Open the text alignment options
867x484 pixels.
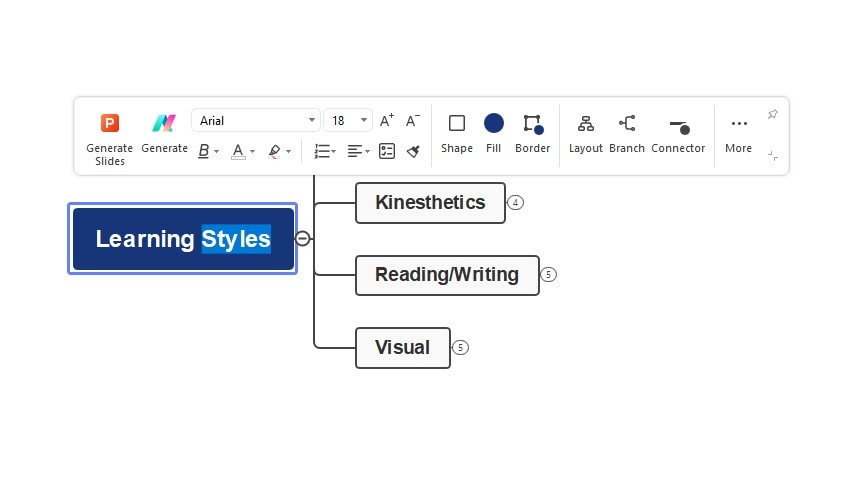tap(358, 151)
